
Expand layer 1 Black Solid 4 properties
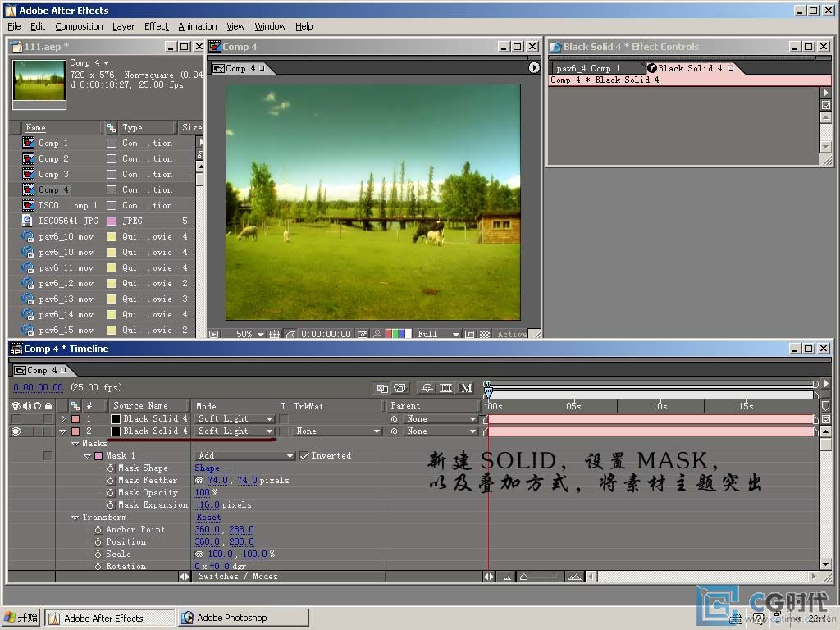tap(63, 419)
